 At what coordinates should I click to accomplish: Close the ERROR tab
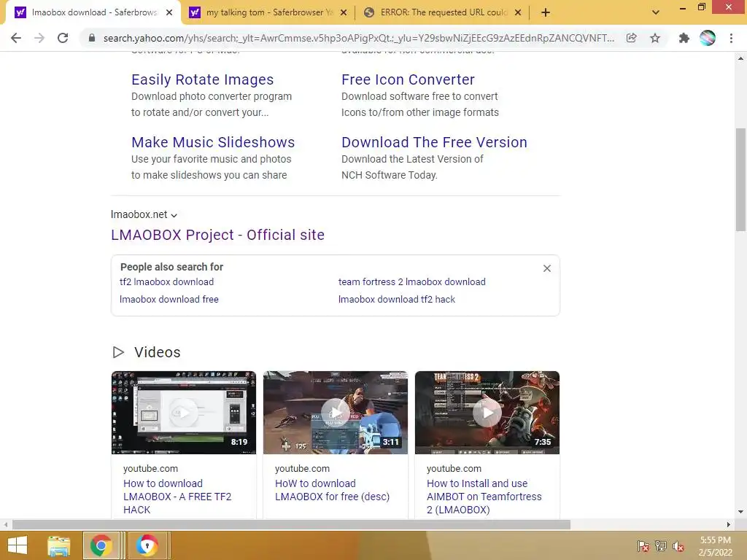[518, 12]
